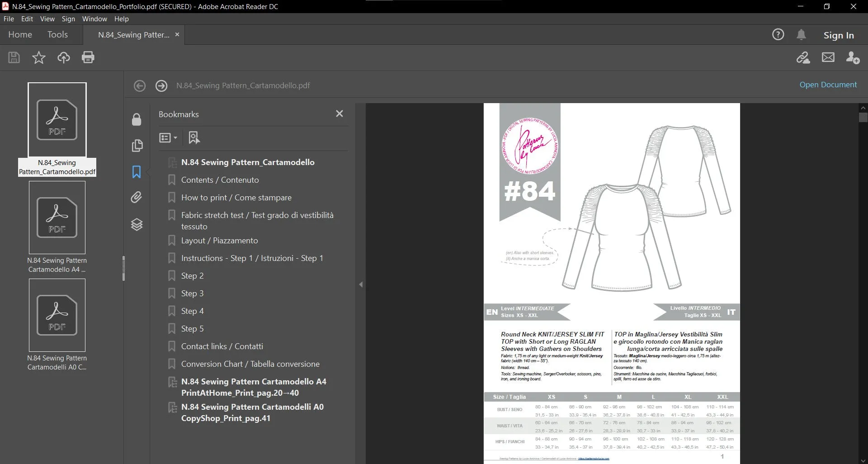This screenshot has width=868, height=464.
Task: Open Cartamodello A4 PrintAtHome bookmark
Action: coord(254,387)
